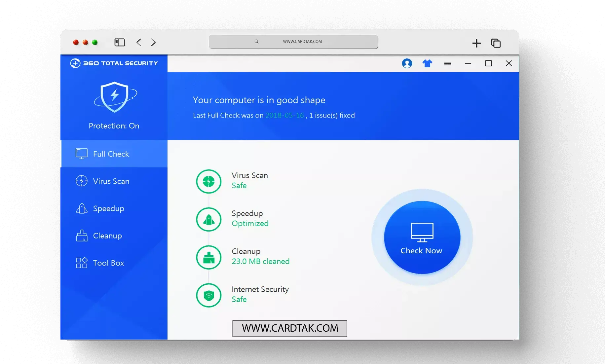
Task: Open Virus Scan from the sidebar
Action: (111, 181)
